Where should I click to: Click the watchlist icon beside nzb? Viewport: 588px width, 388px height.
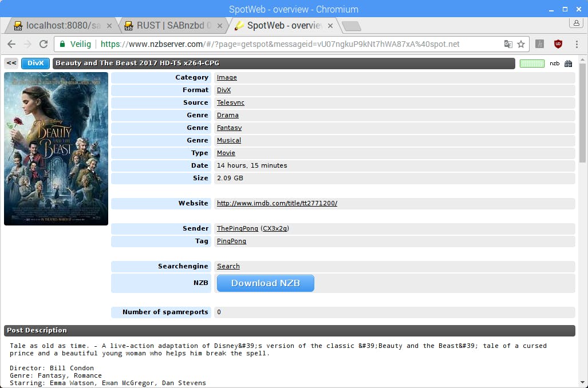click(569, 64)
